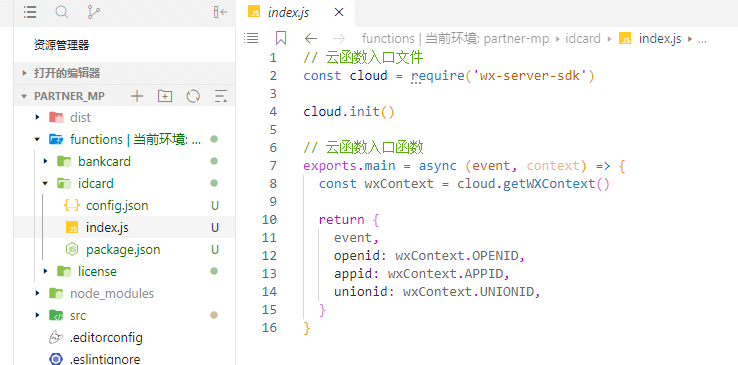Click the require keyword on line 2
Screen dimensions: 738x365
pos(438,76)
